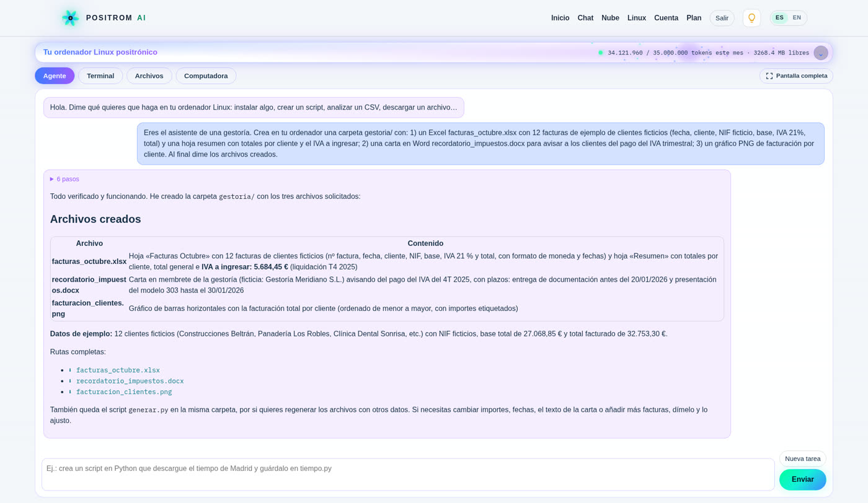
Task: Switch language to ES
Action: pyautogui.click(x=779, y=18)
